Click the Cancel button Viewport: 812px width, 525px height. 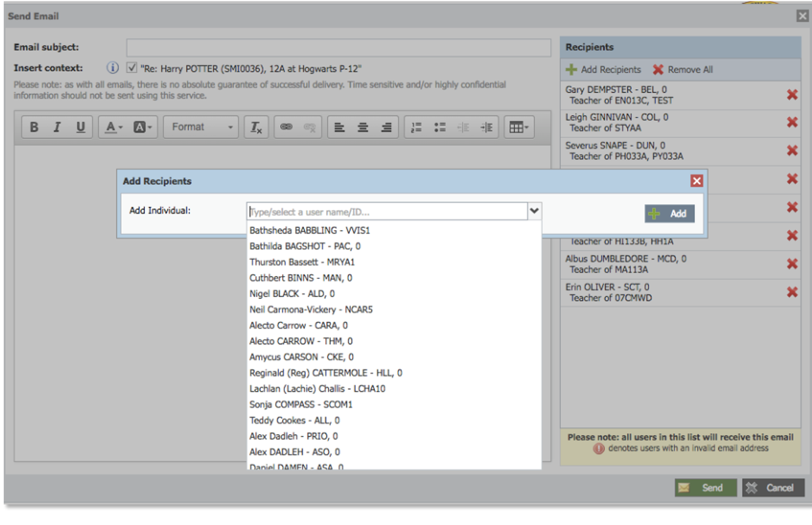[773, 488]
